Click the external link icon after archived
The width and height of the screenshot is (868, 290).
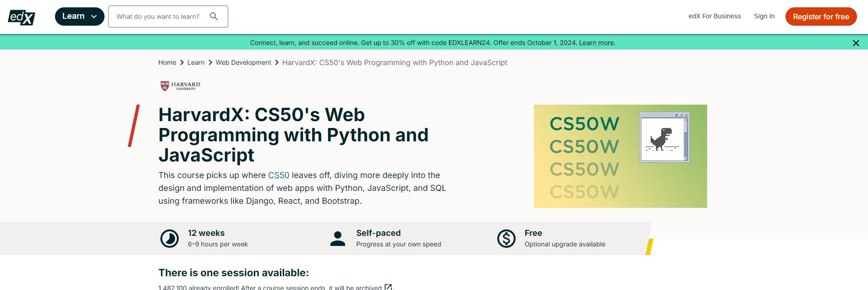click(388, 287)
